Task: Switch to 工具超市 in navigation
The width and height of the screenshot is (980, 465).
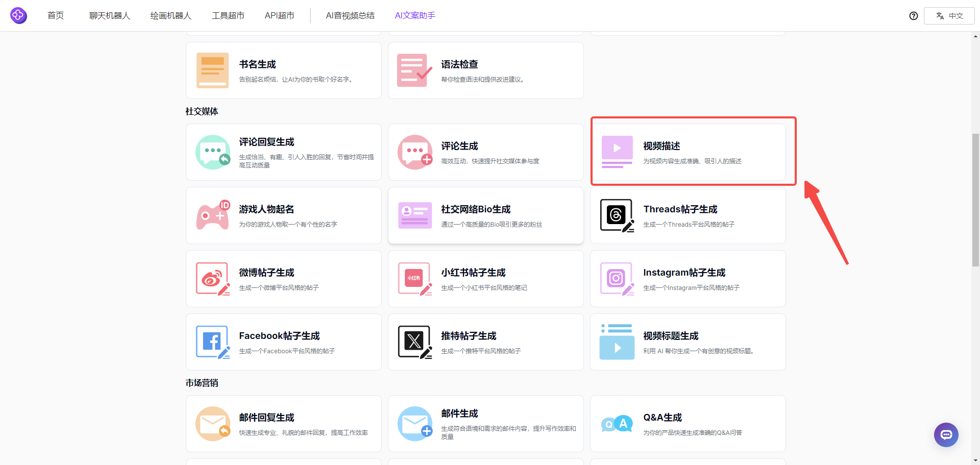Action: 228,15
